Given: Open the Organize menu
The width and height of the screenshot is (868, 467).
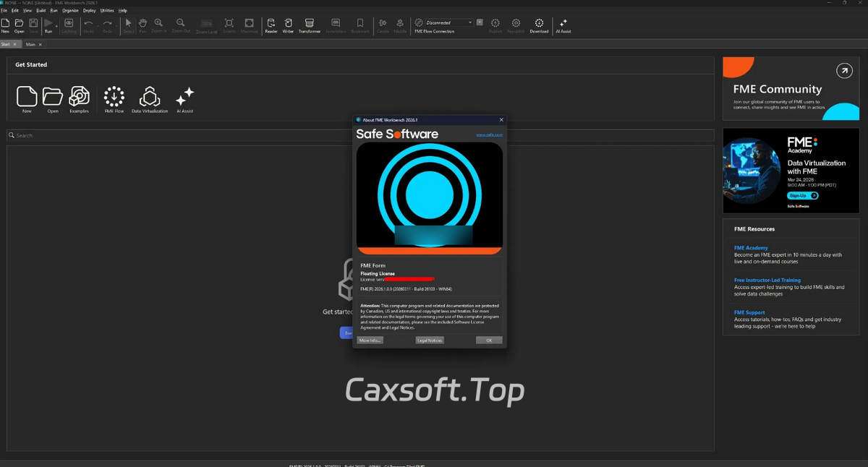Looking at the screenshot, I should click(x=70, y=11).
